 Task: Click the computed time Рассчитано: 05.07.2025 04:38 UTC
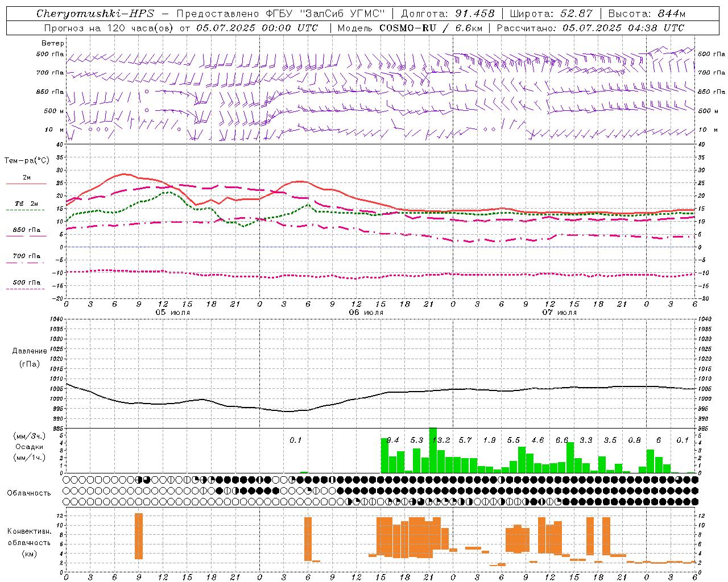click(590, 28)
